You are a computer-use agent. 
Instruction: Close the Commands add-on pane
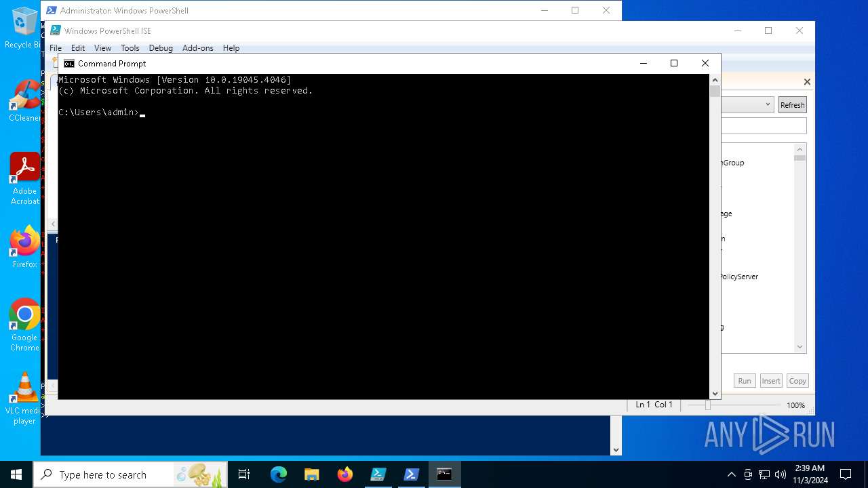click(807, 82)
